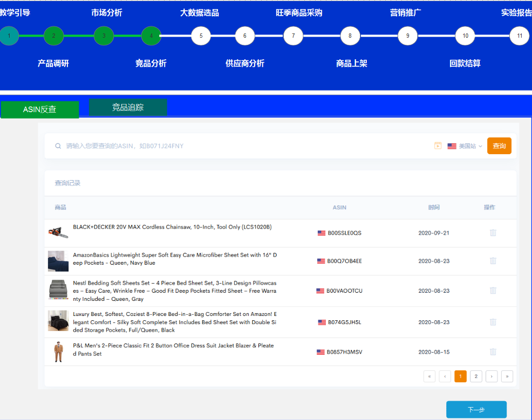This screenshot has width=532, height=420.
Task: Focus the ASIN search input field
Action: point(243,146)
